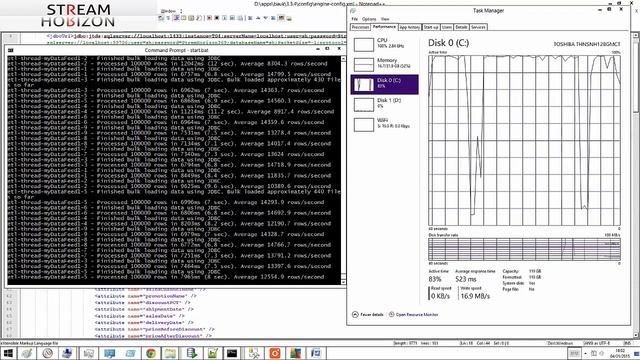Open the clock-like taskbar icon
Image resolution: width=640 pixels, height=360 pixels.
(48, 353)
